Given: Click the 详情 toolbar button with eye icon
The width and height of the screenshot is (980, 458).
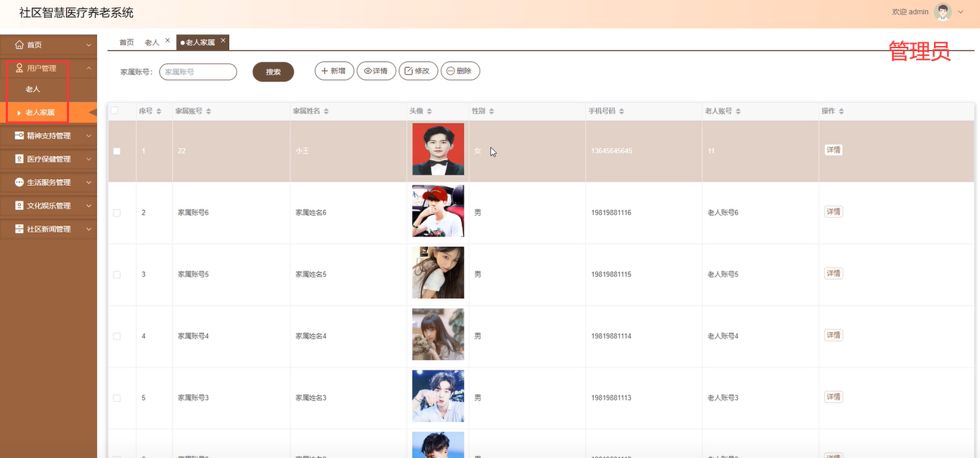Looking at the screenshot, I should [376, 71].
